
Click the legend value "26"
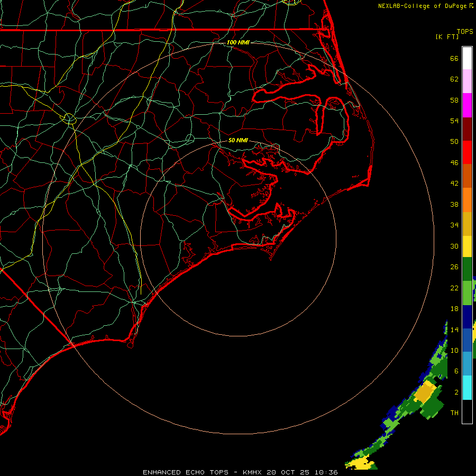coord(454,267)
